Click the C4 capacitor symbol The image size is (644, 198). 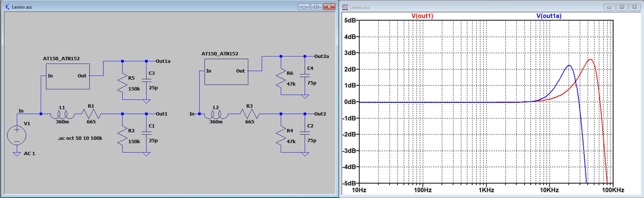pyautogui.click(x=305, y=75)
